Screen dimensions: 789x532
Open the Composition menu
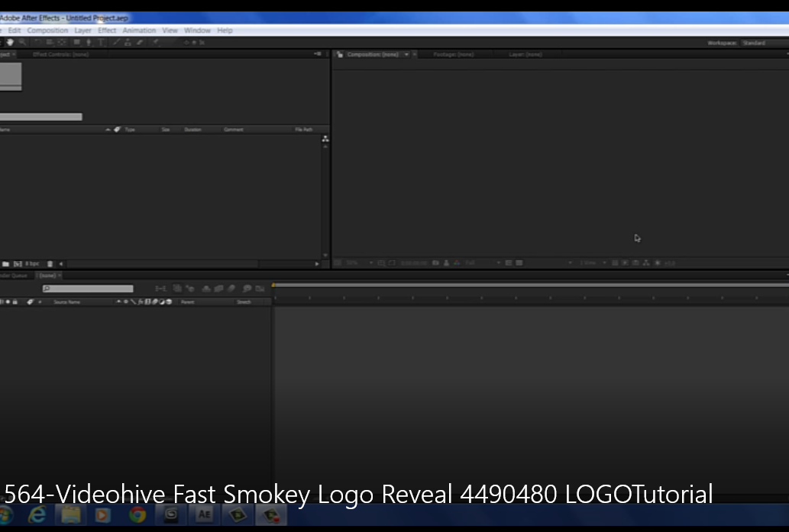(x=48, y=31)
